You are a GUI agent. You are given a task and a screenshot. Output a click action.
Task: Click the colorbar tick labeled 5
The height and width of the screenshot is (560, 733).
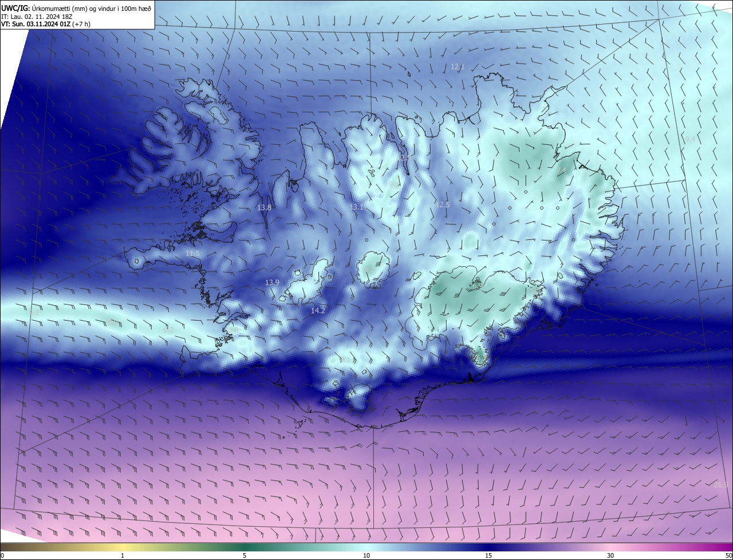pyautogui.click(x=245, y=556)
